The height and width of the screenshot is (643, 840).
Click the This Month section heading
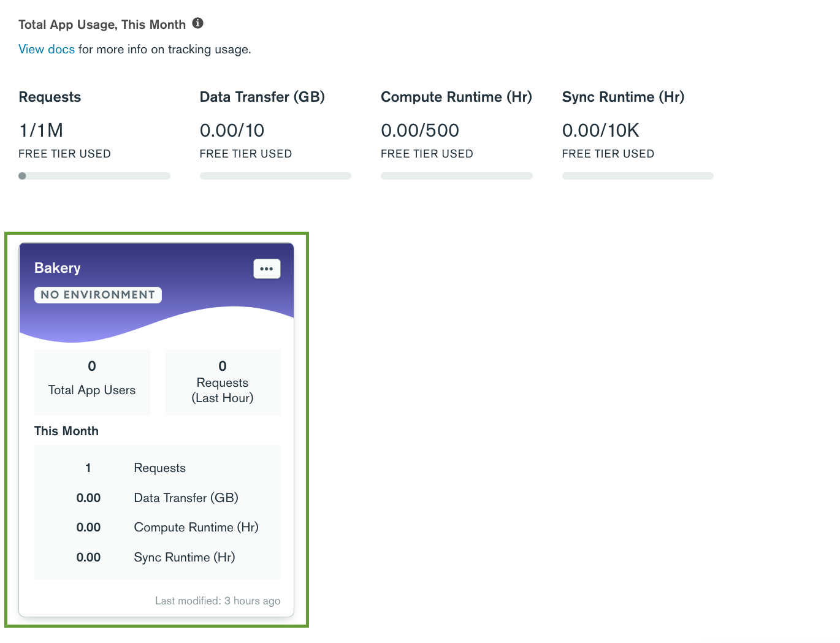[x=66, y=431]
